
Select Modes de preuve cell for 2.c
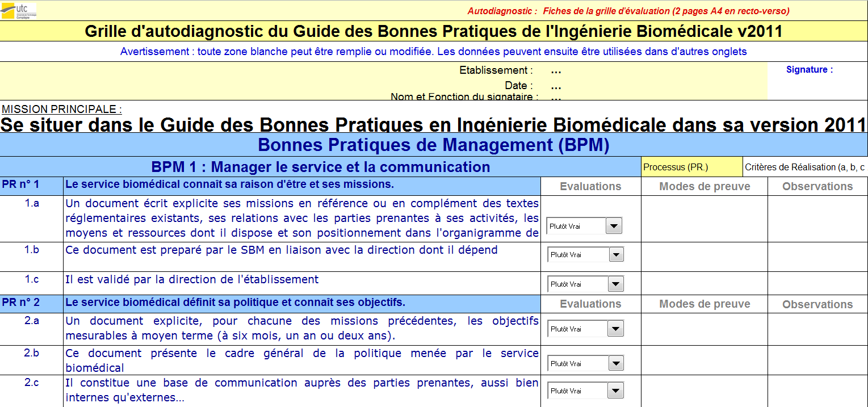tap(704, 391)
